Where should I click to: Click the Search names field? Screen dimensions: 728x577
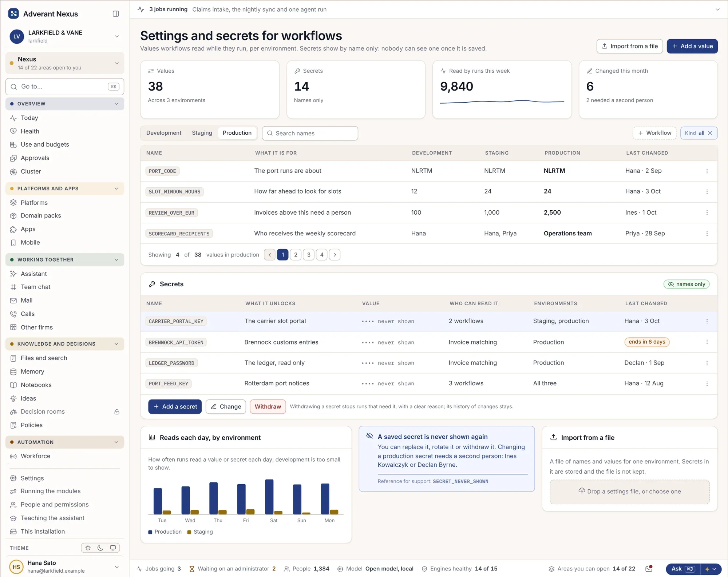click(310, 133)
